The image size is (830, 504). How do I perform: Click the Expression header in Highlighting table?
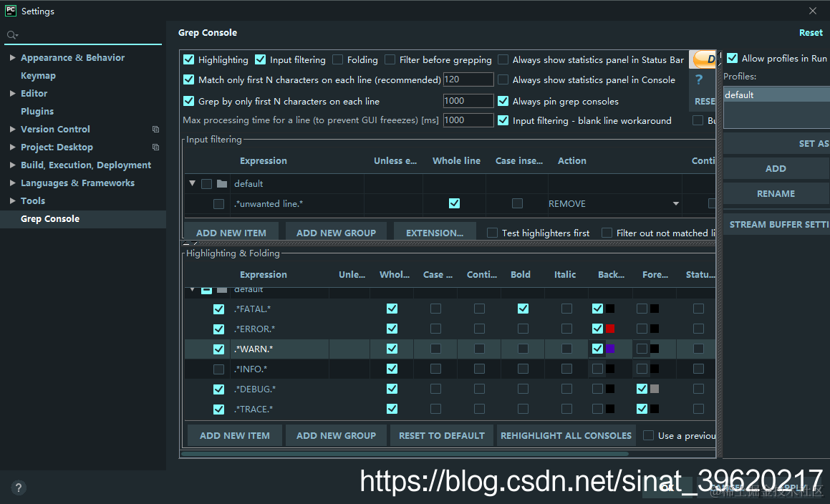(263, 275)
